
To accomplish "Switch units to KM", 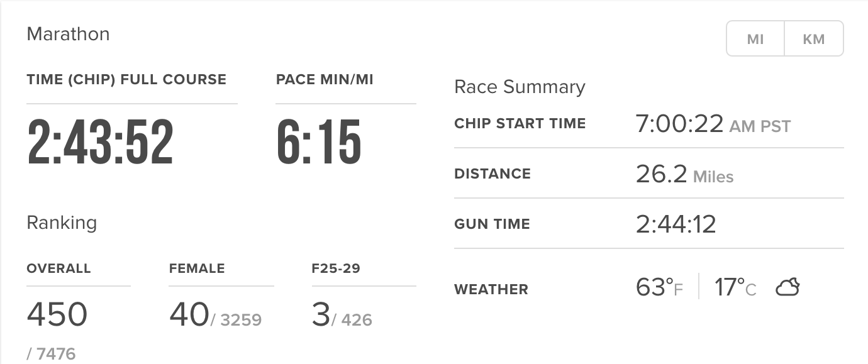I will [813, 39].
